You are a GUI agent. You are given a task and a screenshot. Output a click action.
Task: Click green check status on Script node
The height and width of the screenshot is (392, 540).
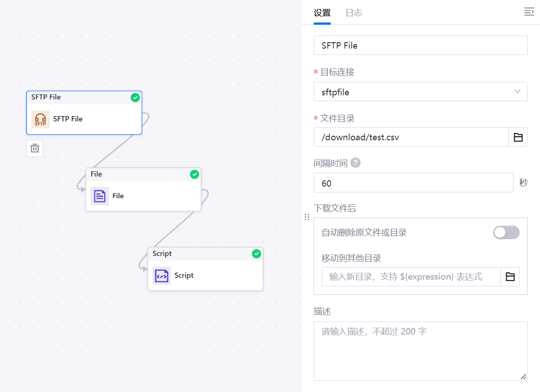click(256, 254)
